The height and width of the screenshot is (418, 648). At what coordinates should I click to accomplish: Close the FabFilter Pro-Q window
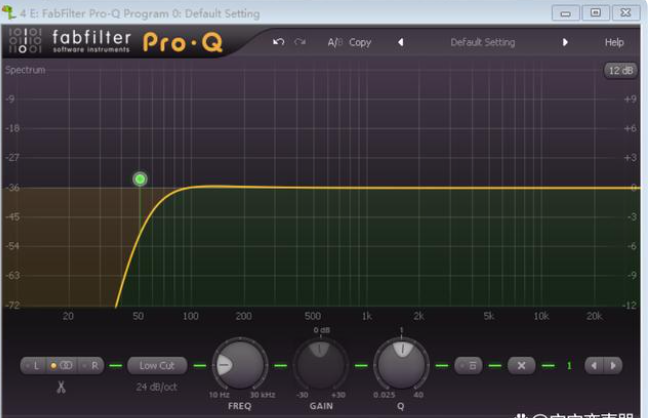[x=626, y=13]
